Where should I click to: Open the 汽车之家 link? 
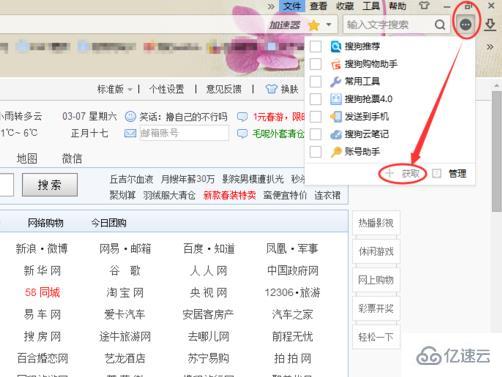pos(292,314)
